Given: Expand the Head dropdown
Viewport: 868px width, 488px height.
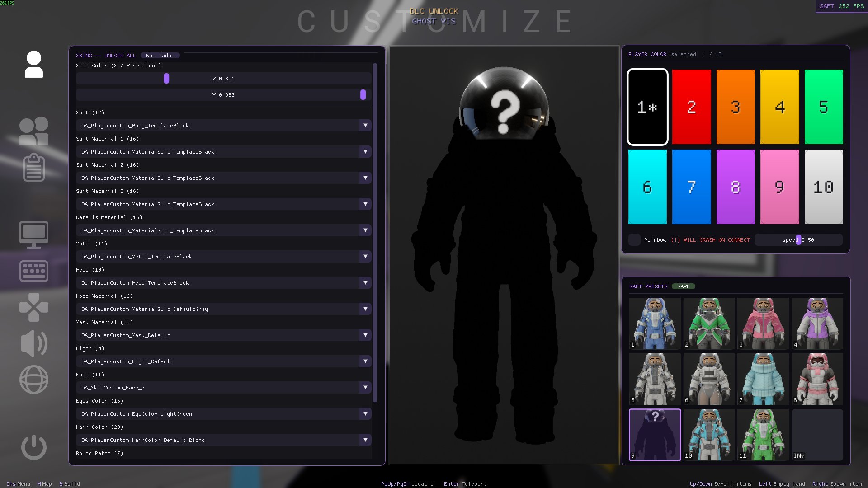Looking at the screenshot, I should 224,283.
